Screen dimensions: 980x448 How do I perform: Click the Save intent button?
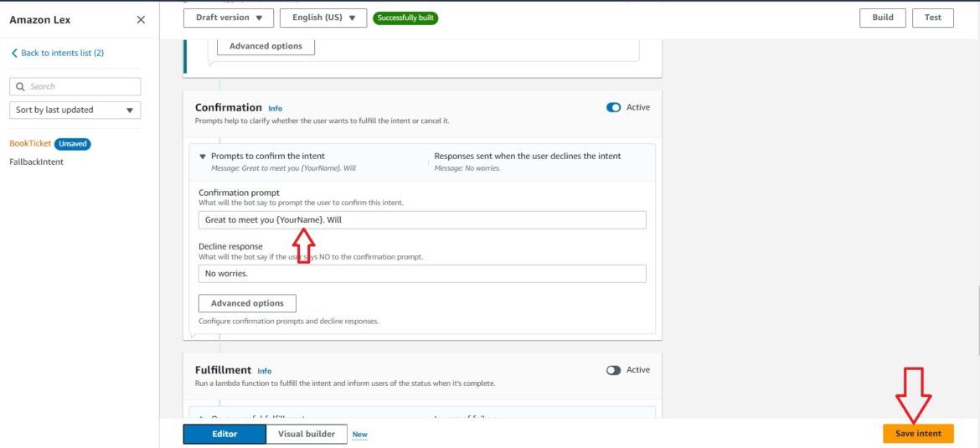[917, 434]
